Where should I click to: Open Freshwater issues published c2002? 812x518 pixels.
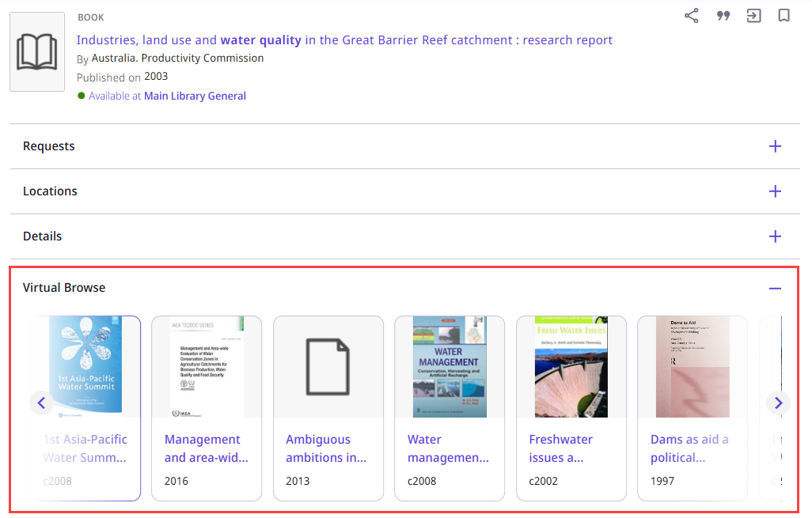point(571,365)
